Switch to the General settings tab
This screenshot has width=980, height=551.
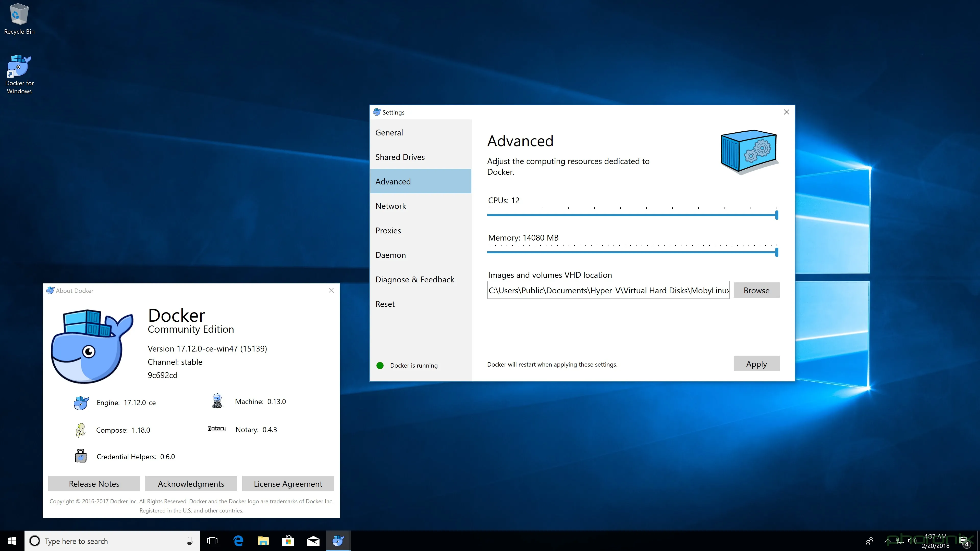[x=389, y=133]
